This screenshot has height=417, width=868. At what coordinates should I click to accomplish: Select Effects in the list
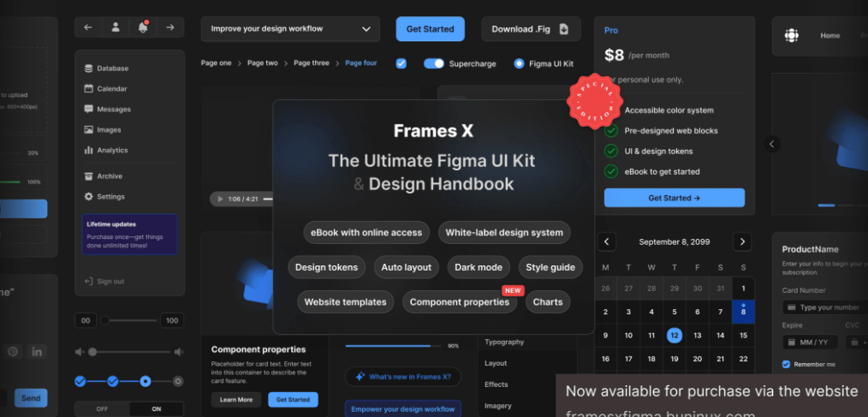tap(496, 384)
